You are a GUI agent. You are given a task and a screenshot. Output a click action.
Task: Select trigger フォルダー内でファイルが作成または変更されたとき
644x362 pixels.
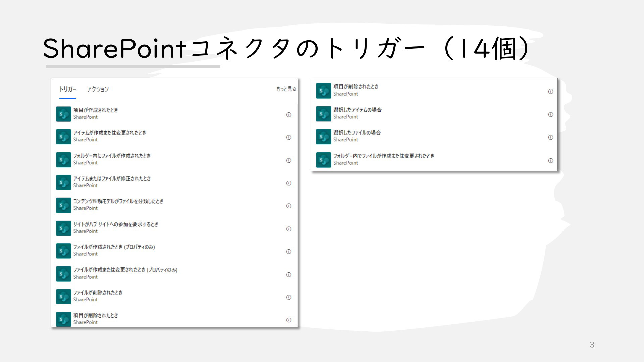coord(434,160)
